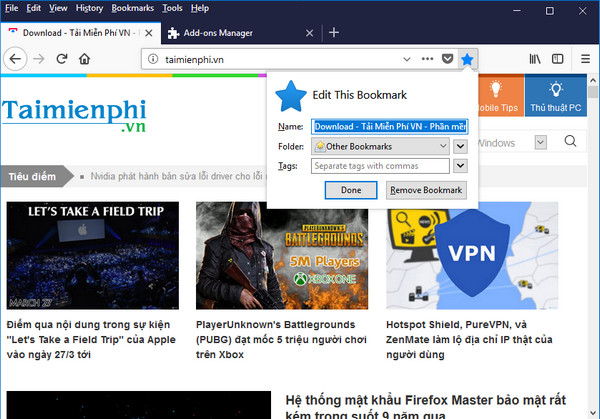Click the Nvidia driver news ticker link
Viewport: 600px width, 419px height.
point(177,176)
